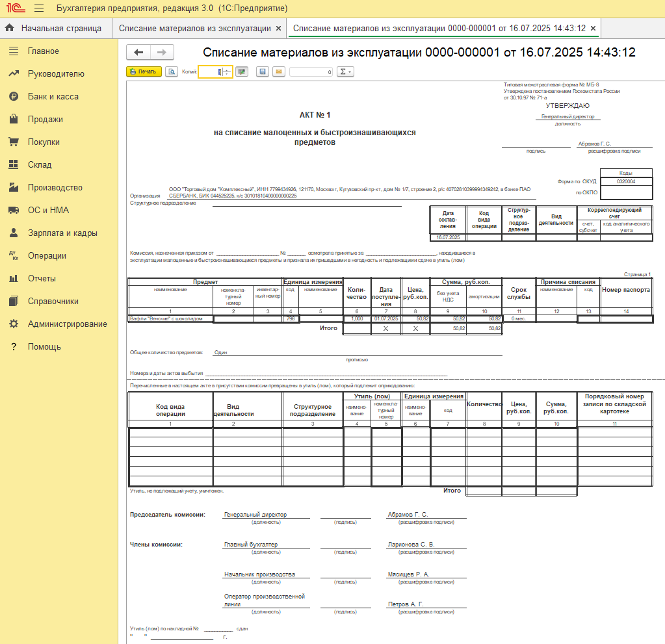
Task: Go back with the left arrow button
Action: 138,52
